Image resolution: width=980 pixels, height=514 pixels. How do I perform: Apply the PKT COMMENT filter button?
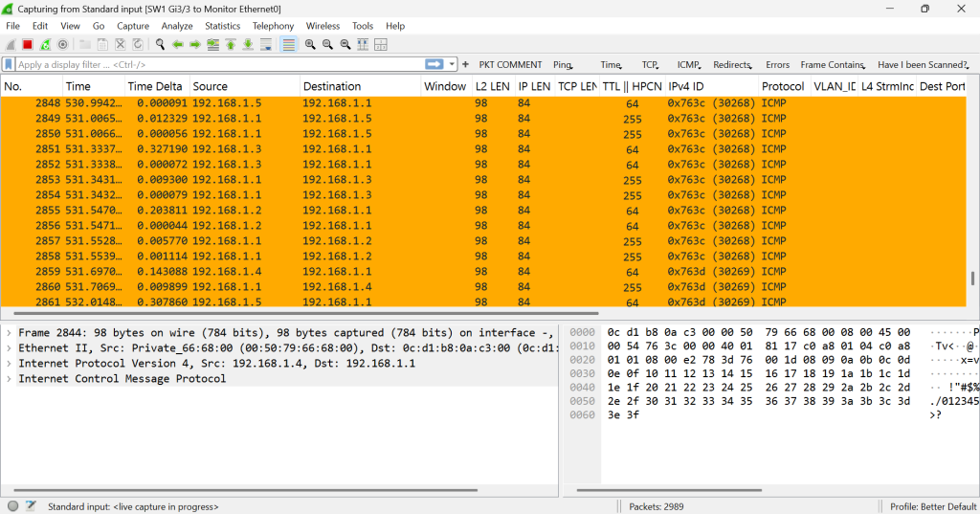pos(510,65)
